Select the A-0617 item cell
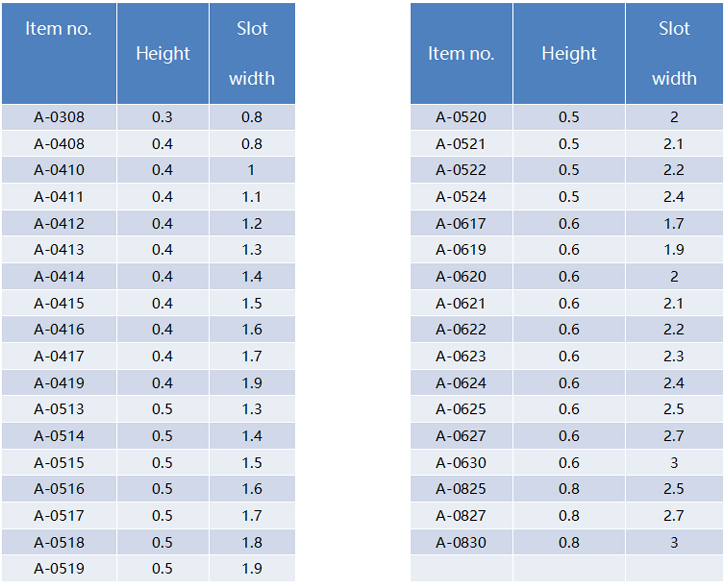Screen dimensions: 728x588 coord(461,223)
